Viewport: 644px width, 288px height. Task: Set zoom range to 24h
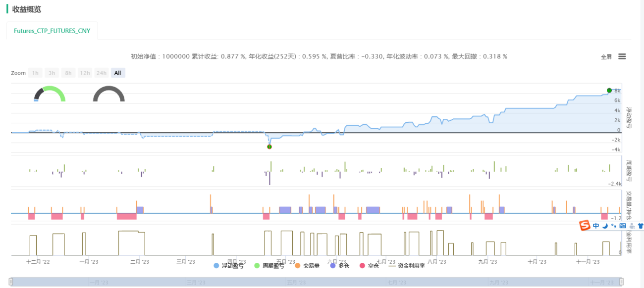pyautogui.click(x=102, y=73)
